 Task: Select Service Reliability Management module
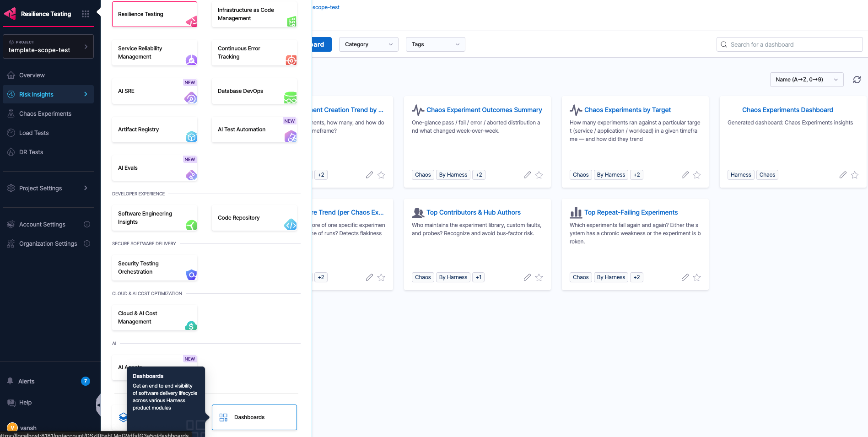pos(155,53)
